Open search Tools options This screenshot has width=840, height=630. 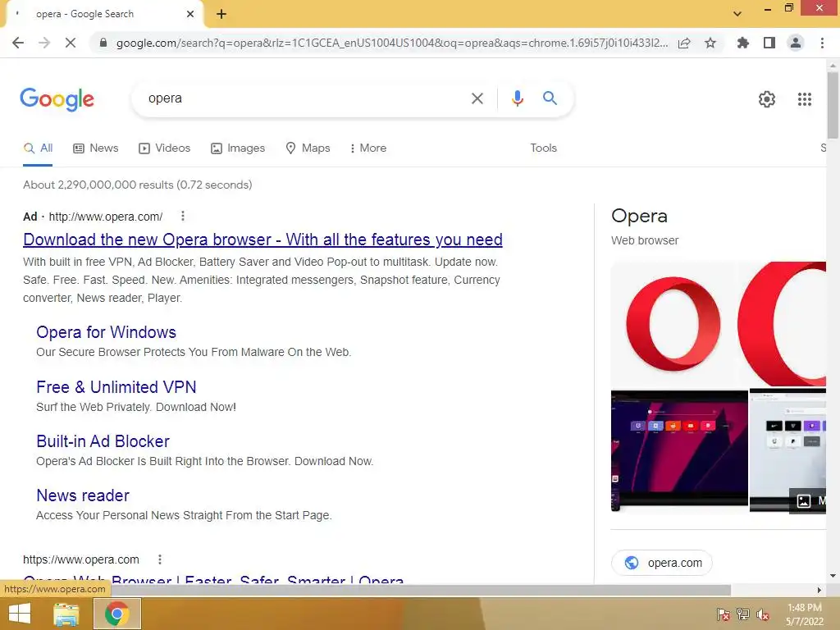tap(543, 148)
